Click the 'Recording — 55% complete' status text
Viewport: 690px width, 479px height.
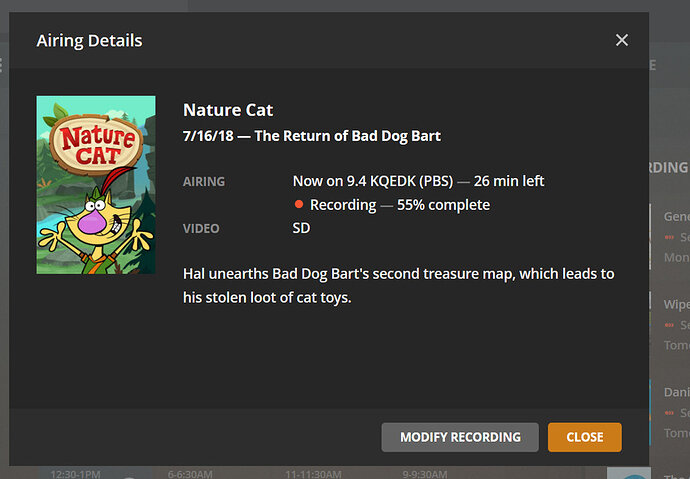[400, 205]
